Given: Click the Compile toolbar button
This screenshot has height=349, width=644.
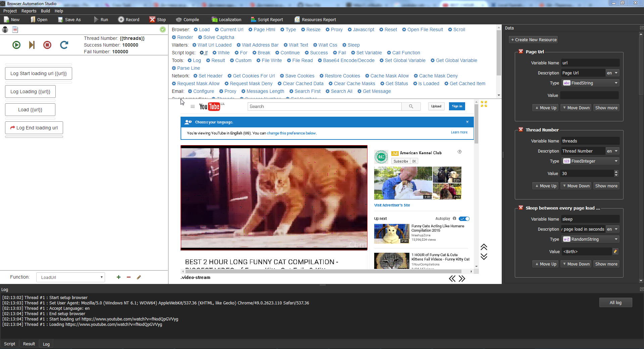Looking at the screenshot, I should coord(188,19).
